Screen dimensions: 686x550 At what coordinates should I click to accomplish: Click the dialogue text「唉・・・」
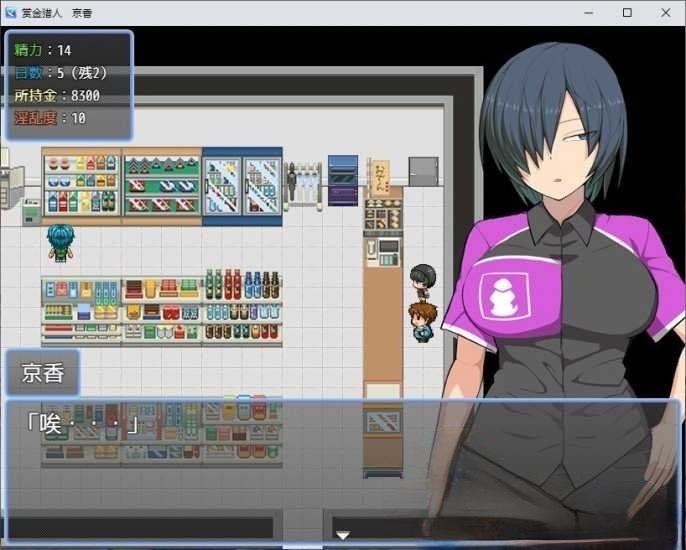click(80, 425)
